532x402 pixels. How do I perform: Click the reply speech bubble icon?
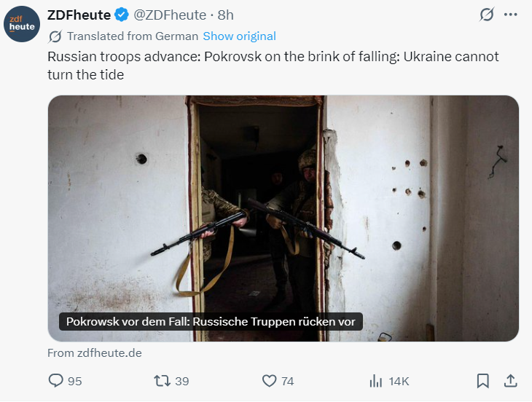click(57, 381)
